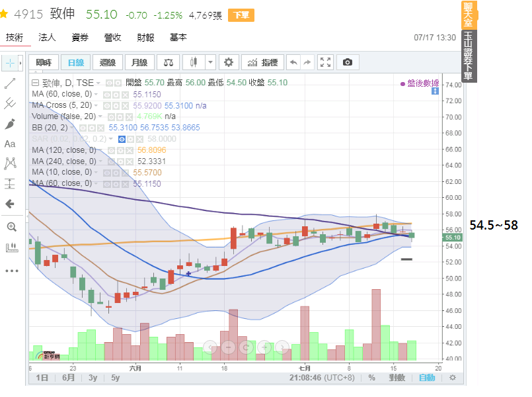Open dropdown next to Volume (false, 20)
This screenshot has width=532, height=397.
[100, 116]
